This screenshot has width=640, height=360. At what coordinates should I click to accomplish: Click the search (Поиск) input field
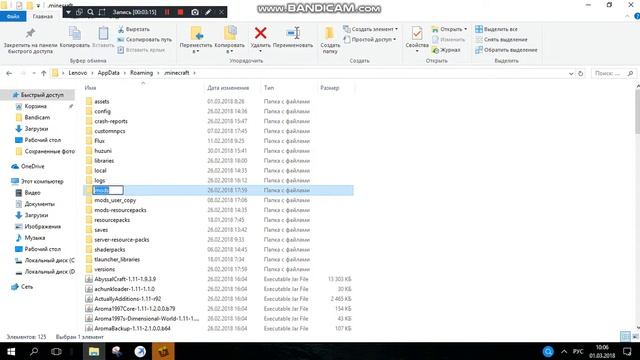(613, 73)
